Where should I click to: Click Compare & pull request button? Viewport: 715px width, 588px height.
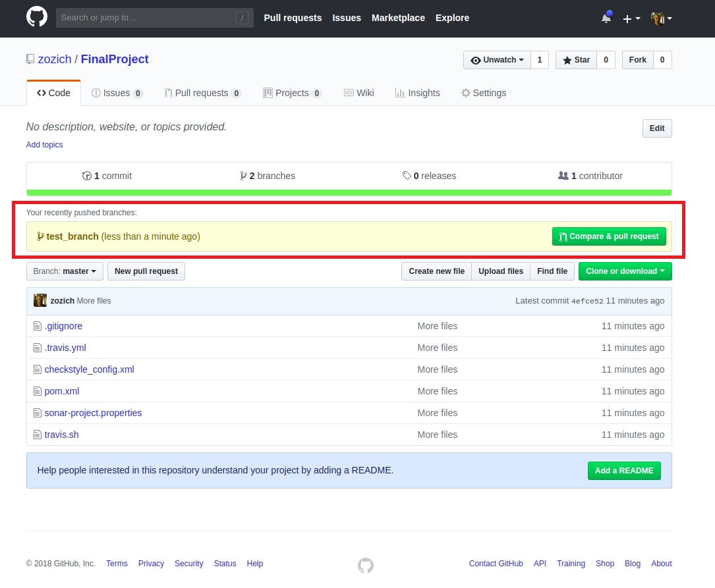609,236
